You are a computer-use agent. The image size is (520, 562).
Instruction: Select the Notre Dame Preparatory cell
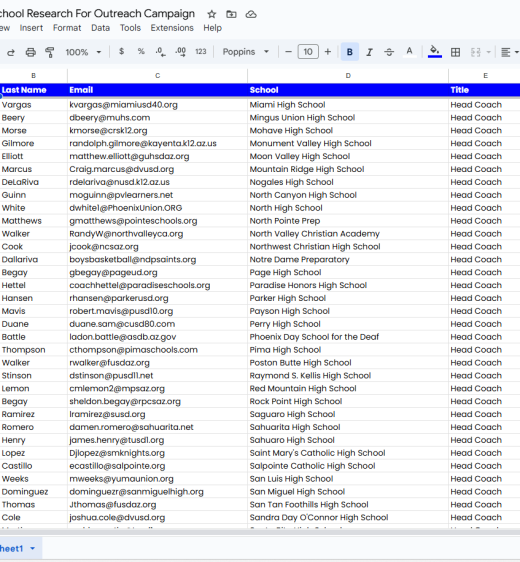click(348, 259)
